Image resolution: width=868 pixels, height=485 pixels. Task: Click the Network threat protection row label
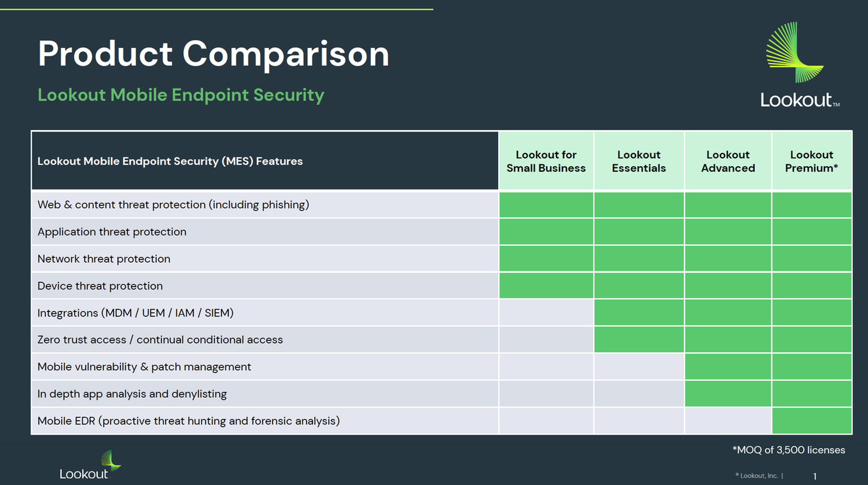[x=104, y=259]
